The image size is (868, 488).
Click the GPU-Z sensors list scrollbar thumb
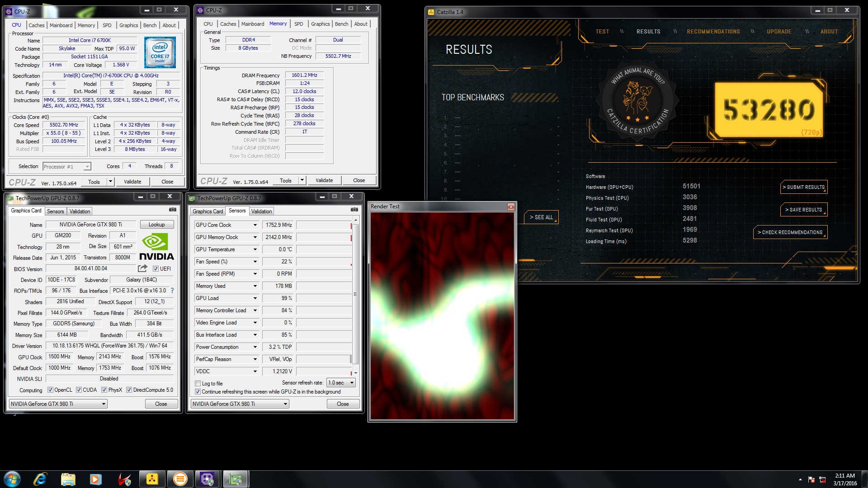pyautogui.click(x=355, y=294)
